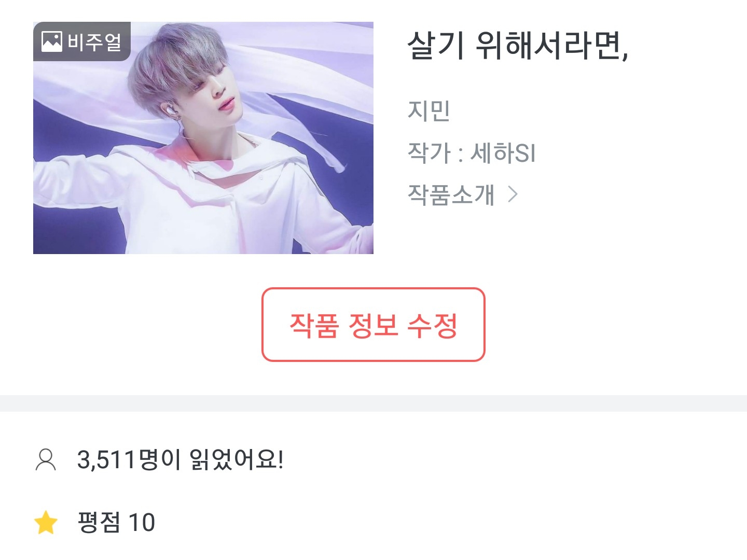Open the 작품소개 description link
Screen dimensions: 747x560
pyautogui.click(x=451, y=194)
